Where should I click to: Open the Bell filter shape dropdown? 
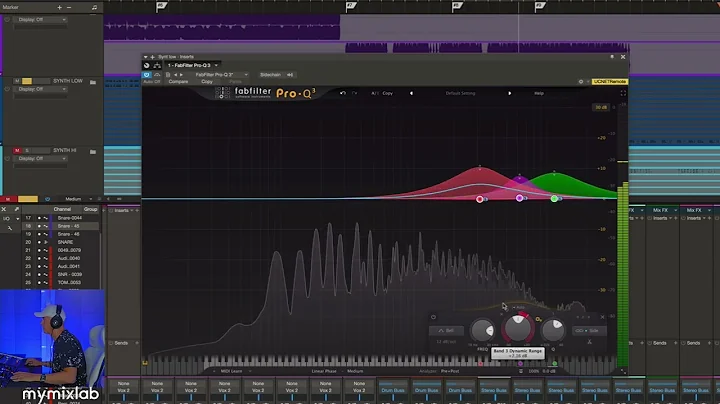point(446,331)
